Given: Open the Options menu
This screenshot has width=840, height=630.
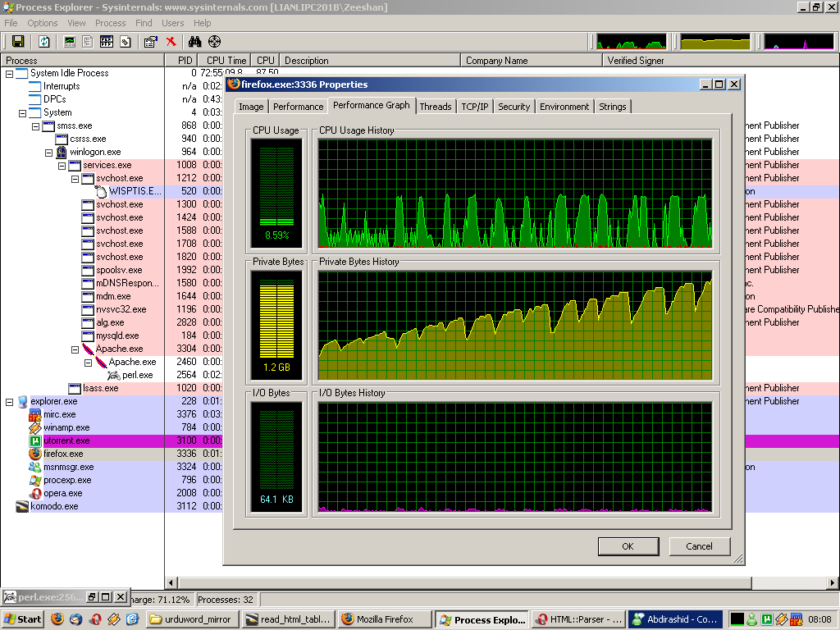Looking at the screenshot, I should (x=43, y=23).
